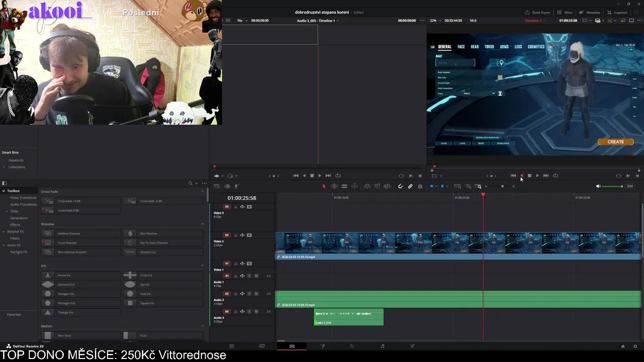
Task: Toggle the Linked Selection chain icon
Action: click(x=411, y=186)
